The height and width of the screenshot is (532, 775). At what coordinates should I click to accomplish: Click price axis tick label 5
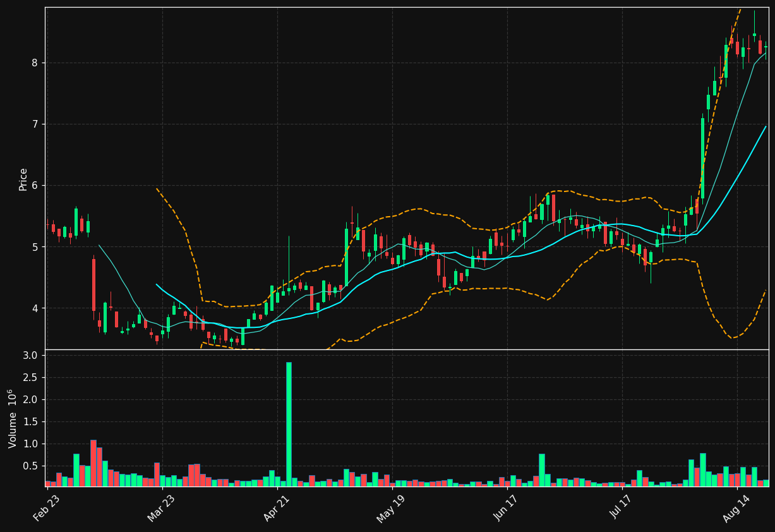35,246
